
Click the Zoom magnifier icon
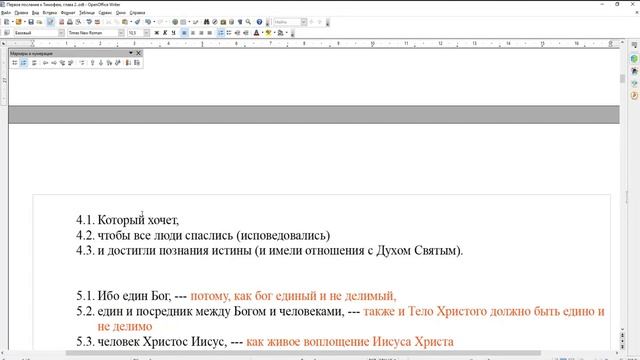(248, 22)
